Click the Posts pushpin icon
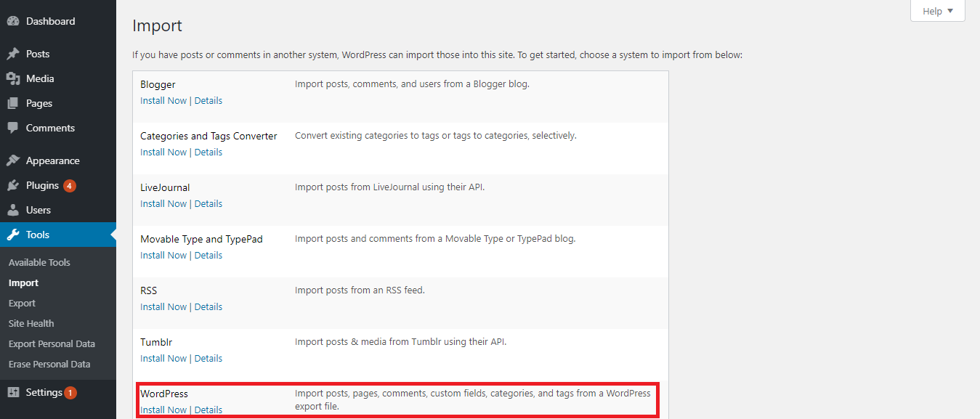 pyautogui.click(x=13, y=54)
